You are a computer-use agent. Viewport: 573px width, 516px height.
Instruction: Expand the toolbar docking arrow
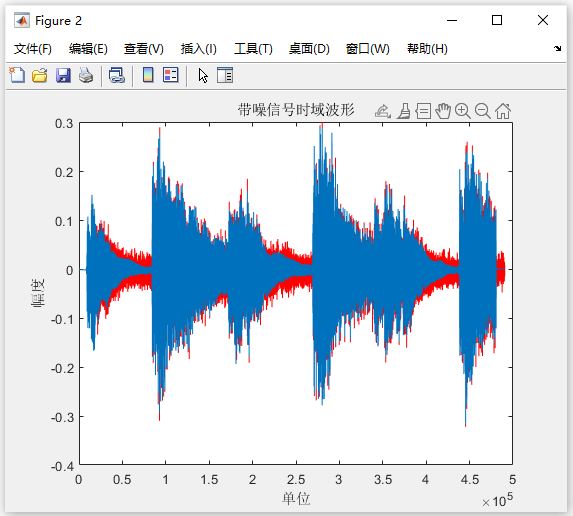click(x=558, y=48)
